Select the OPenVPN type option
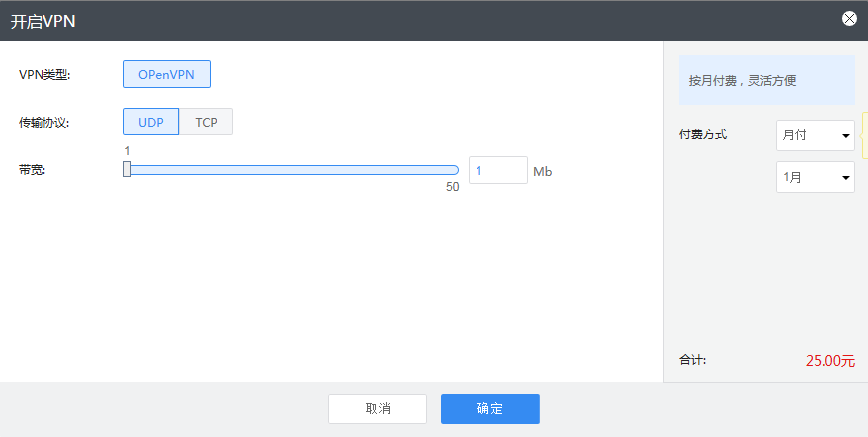868x437 pixels. tap(167, 74)
